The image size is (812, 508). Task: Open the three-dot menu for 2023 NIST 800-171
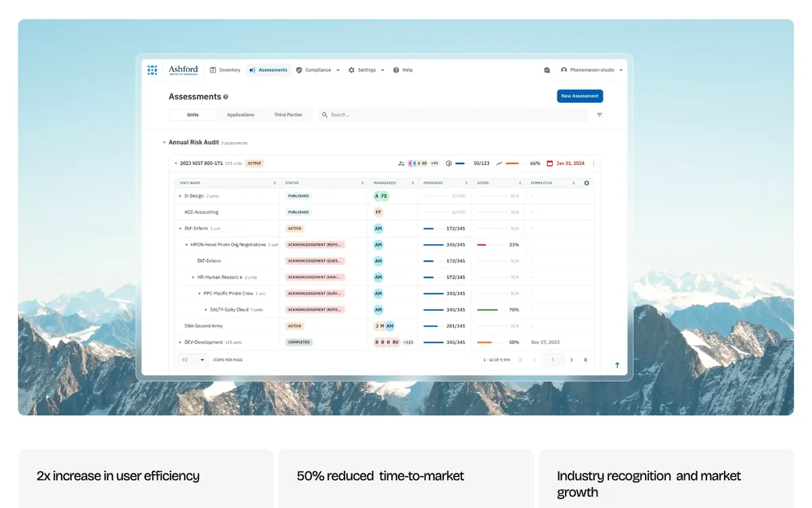pyautogui.click(x=593, y=163)
